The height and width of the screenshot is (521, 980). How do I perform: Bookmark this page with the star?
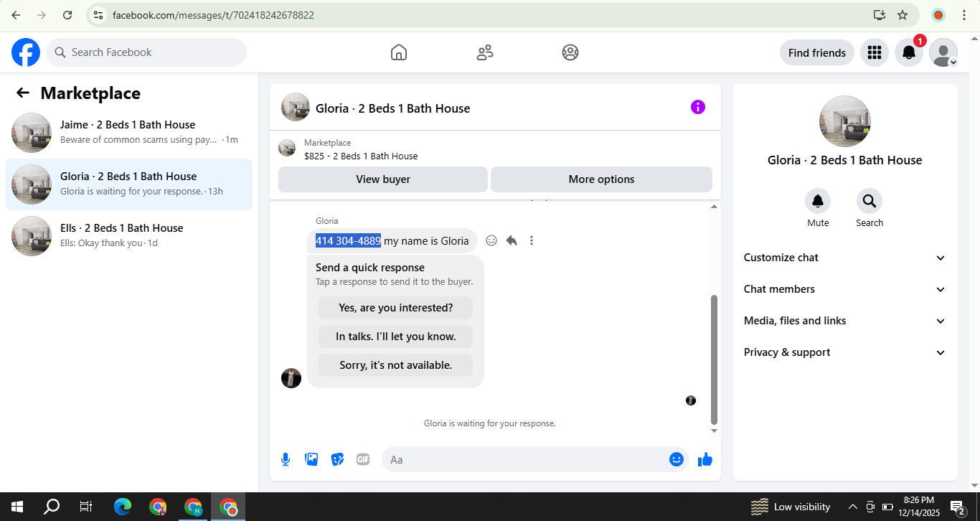(903, 15)
